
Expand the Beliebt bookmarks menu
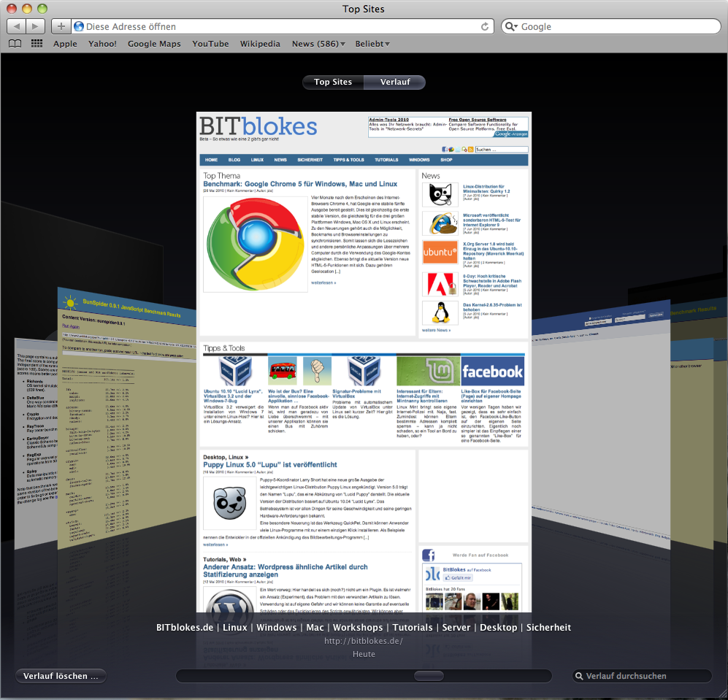(372, 44)
